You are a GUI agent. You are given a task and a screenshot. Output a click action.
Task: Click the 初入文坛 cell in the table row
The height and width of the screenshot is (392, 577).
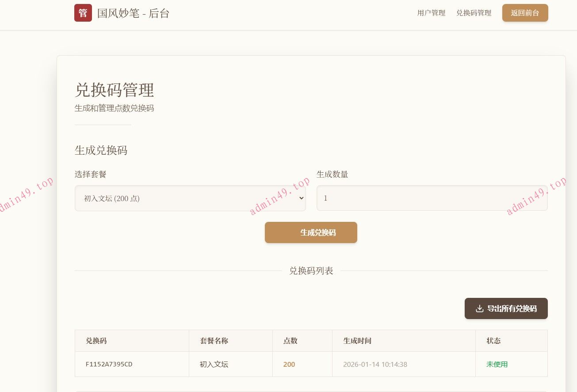click(214, 365)
